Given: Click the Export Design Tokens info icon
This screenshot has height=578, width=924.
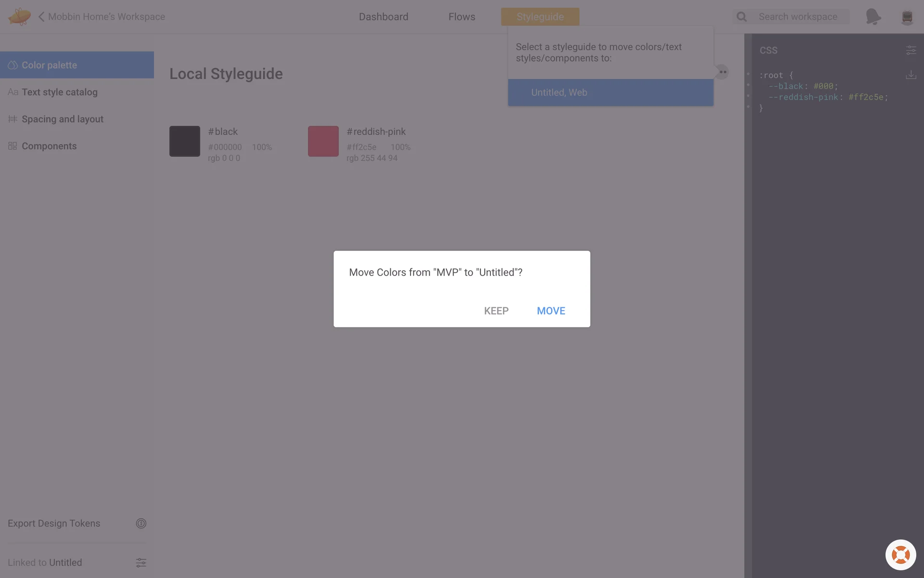Looking at the screenshot, I should tap(141, 523).
